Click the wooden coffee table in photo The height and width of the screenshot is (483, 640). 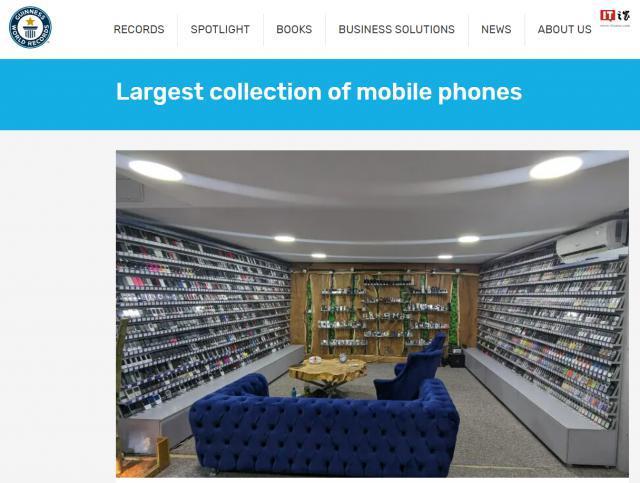pyautogui.click(x=328, y=374)
